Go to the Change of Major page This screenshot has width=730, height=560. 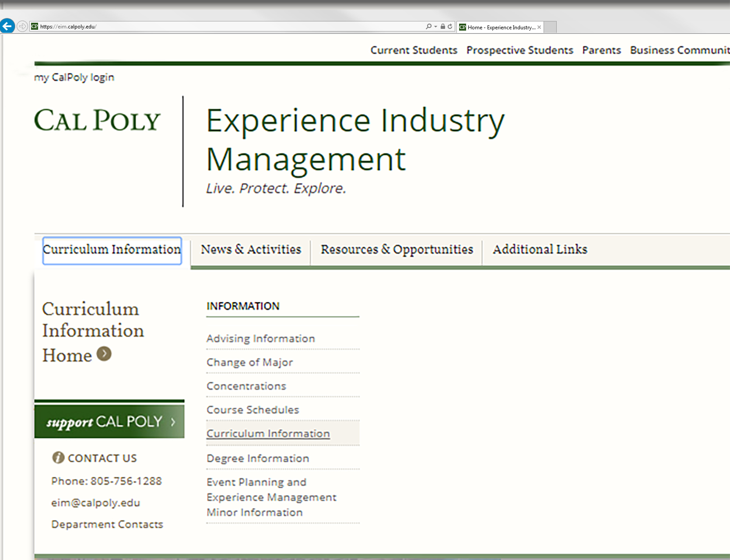(x=249, y=362)
